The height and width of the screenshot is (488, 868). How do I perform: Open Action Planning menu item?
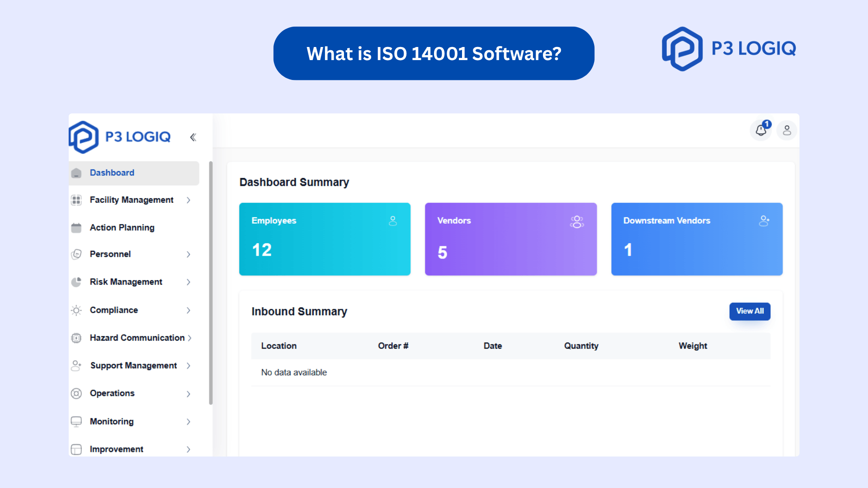pyautogui.click(x=134, y=228)
